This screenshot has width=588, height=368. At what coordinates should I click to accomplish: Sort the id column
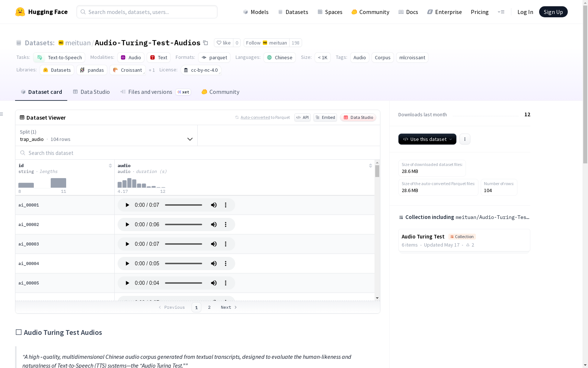coord(110,166)
